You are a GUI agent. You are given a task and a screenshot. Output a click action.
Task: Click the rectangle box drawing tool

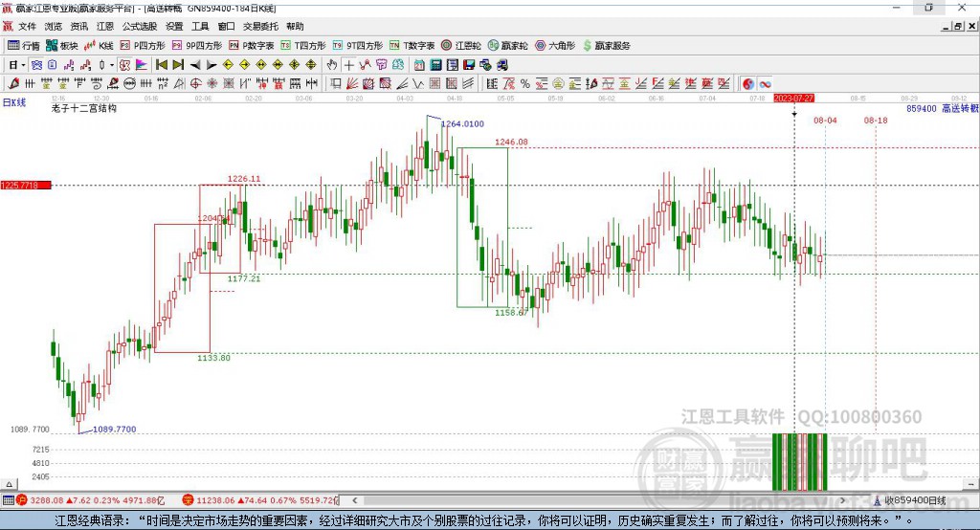click(x=335, y=83)
